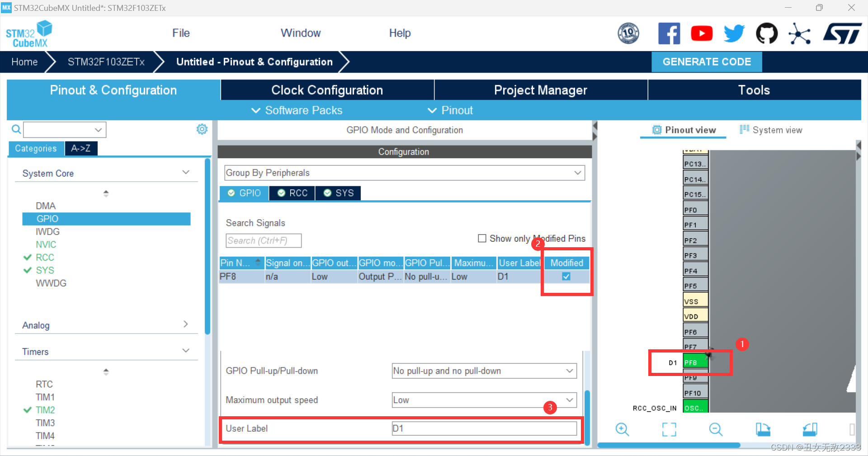Click the search magnifier in categories panel
Image resolution: width=868 pixels, height=456 pixels.
[16, 130]
